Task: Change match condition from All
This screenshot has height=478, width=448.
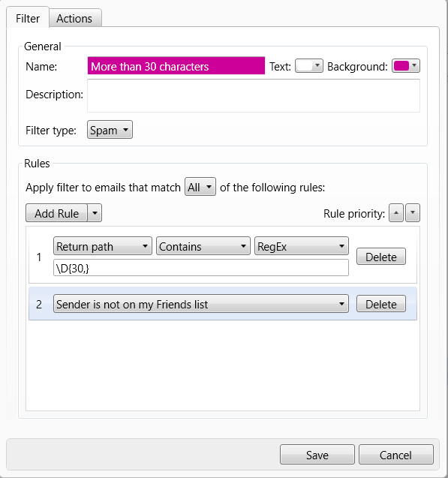Action: click(200, 187)
